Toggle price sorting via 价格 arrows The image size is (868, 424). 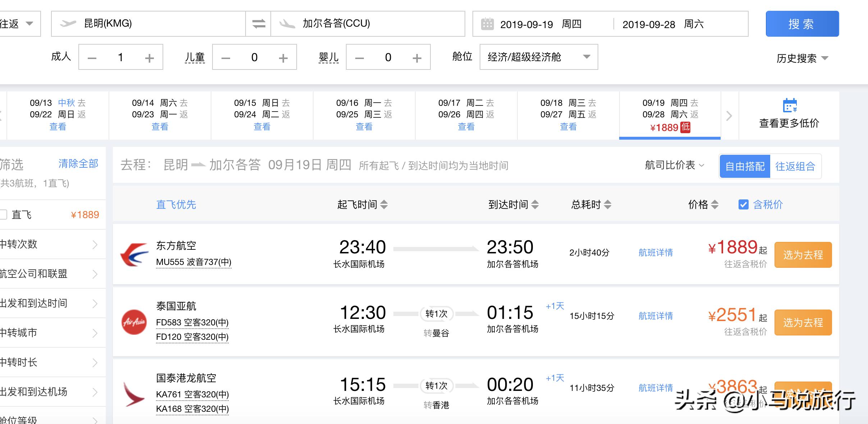(x=716, y=204)
